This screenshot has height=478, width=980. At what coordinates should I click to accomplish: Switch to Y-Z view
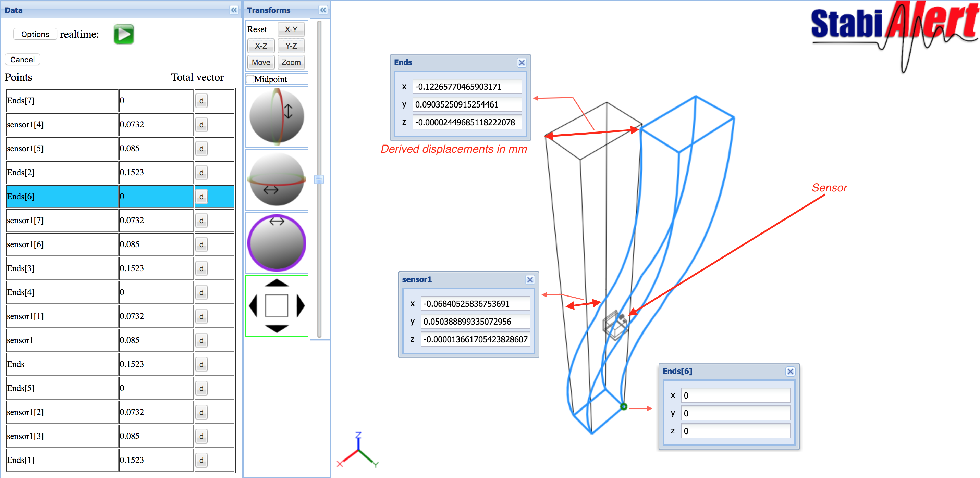pos(291,46)
